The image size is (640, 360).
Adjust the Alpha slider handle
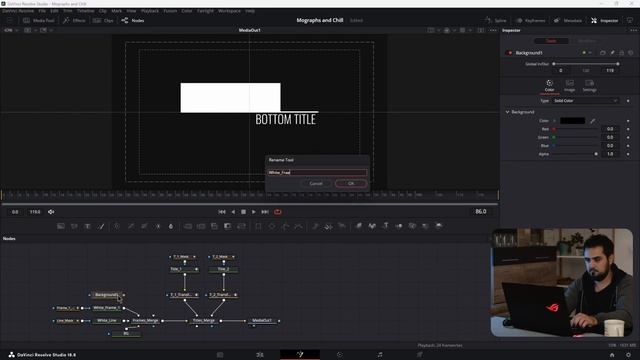pyautogui.click(x=596, y=154)
